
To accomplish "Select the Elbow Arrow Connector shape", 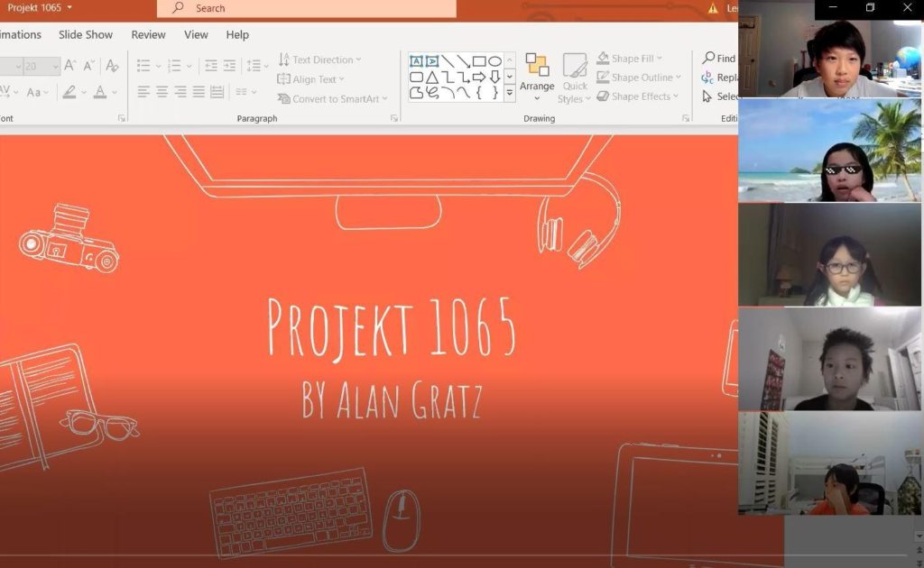I will (463, 78).
